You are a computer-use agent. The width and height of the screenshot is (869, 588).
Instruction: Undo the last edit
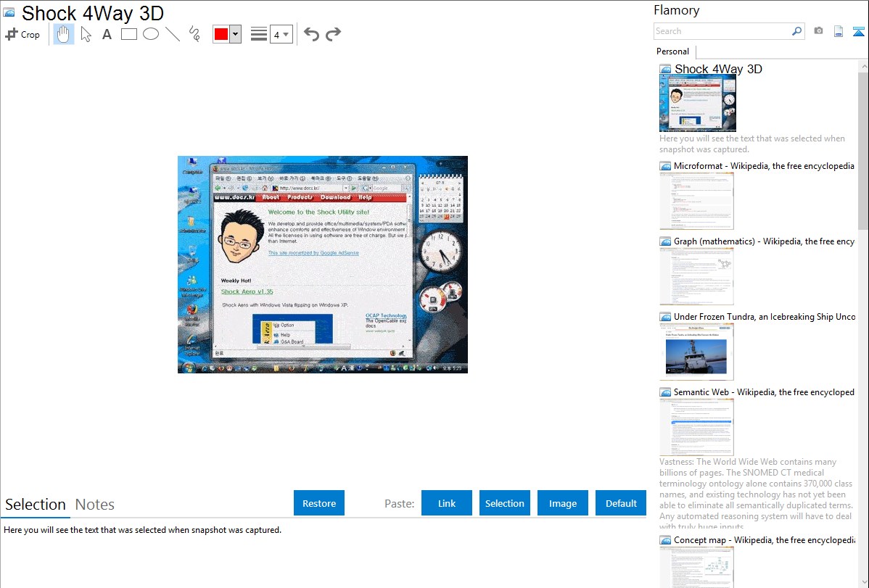[311, 34]
